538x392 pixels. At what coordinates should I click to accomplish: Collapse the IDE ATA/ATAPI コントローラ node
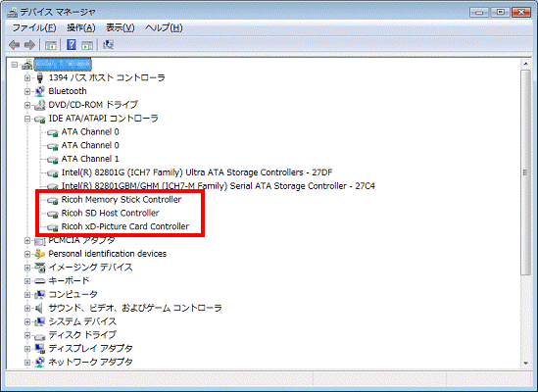click(x=27, y=119)
